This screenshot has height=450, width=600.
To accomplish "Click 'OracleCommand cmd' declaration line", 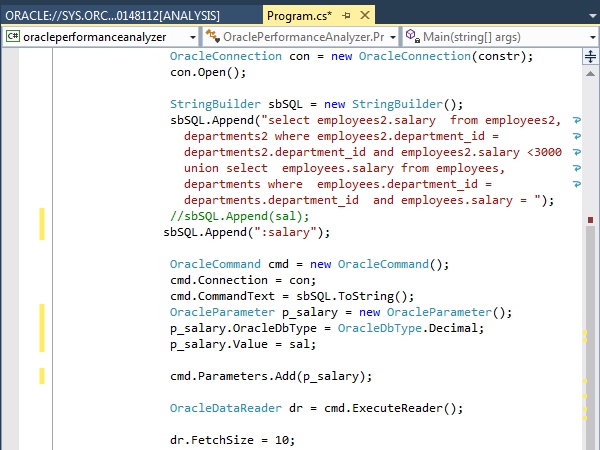I will point(309,264).
